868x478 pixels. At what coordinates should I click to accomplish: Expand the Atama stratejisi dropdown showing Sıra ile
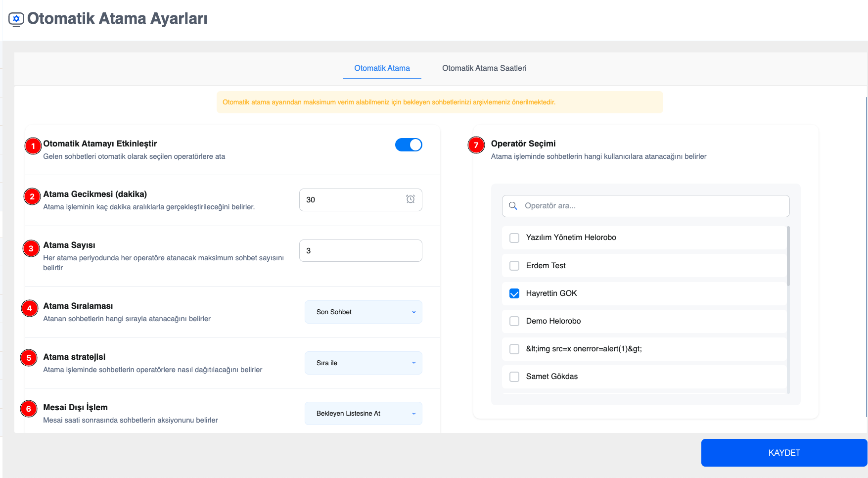tap(363, 363)
